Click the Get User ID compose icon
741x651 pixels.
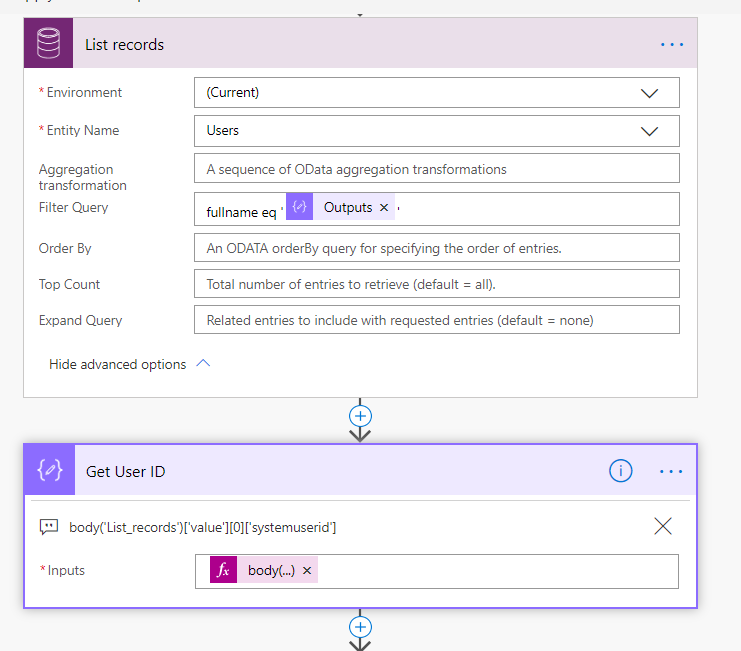50,471
